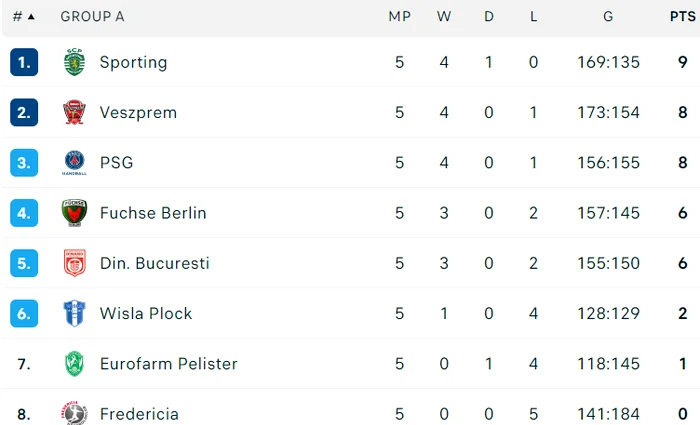This screenshot has width=700, height=425.
Task: Sort table by the # rank arrow
Action: point(31,17)
